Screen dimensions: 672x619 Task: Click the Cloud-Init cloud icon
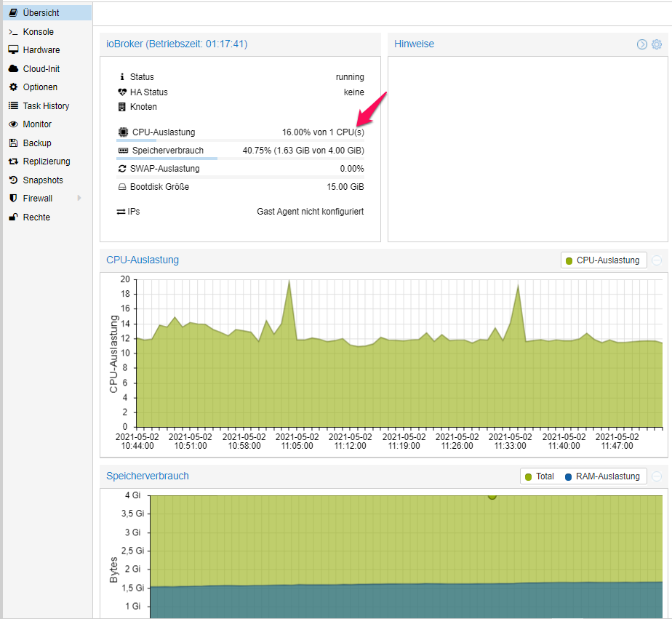[x=14, y=68]
